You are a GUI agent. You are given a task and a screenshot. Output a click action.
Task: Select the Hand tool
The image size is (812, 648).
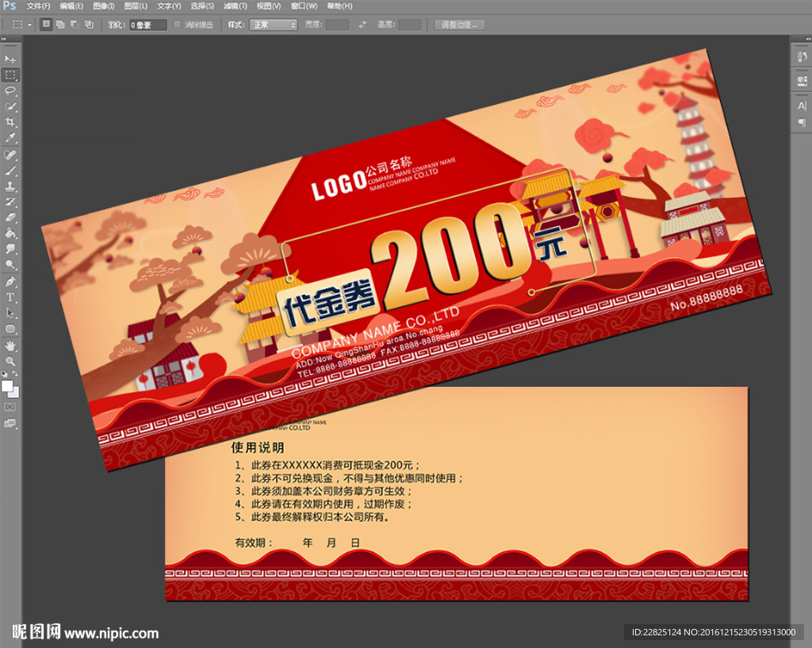[x=10, y=346]
